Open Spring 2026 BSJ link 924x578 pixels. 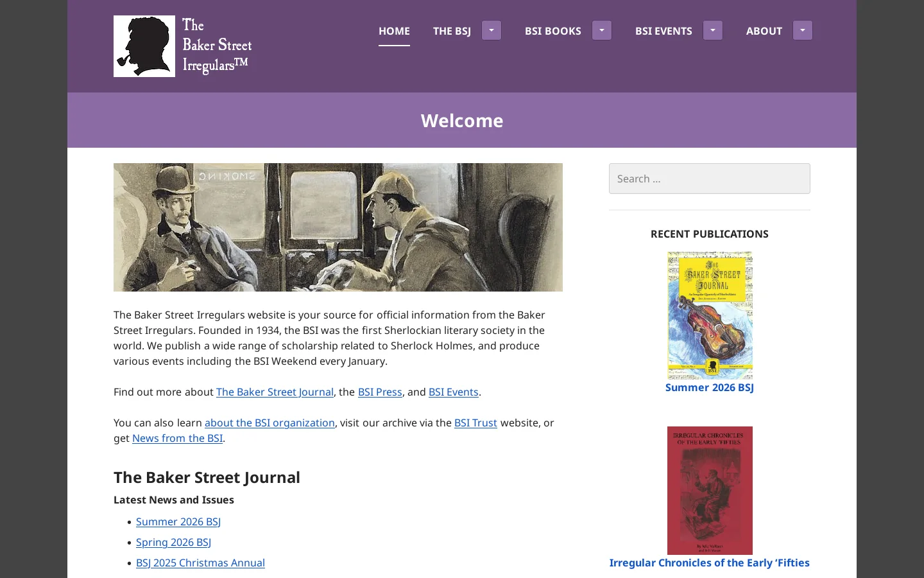point(173,542)
